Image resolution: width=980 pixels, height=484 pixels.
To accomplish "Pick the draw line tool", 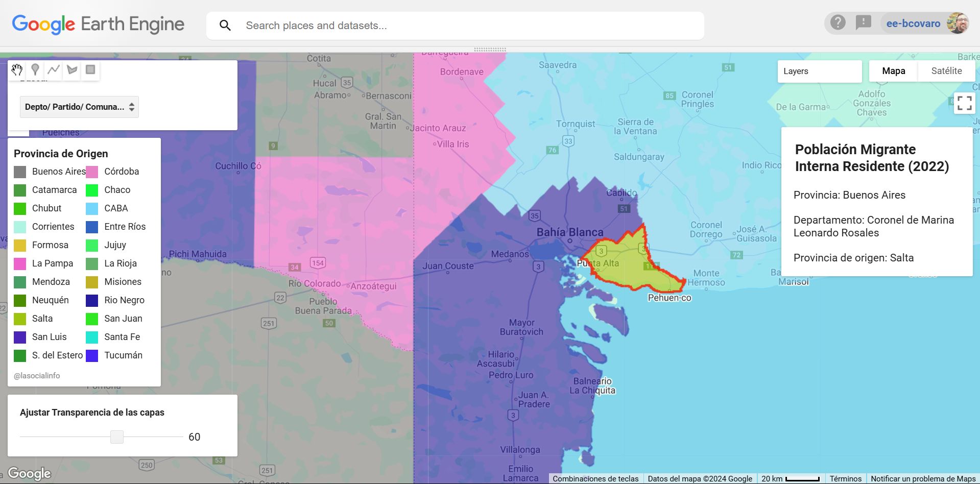I will pyautogui.click(x=54, y=70).
